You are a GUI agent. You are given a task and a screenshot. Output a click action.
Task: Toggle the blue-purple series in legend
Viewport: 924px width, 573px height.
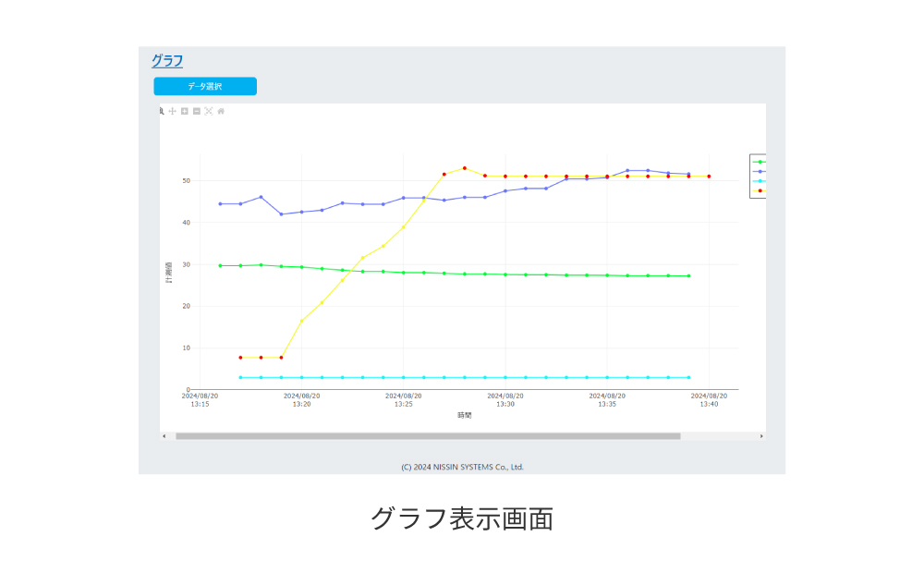pyautogui.click(x=759, y=172)
